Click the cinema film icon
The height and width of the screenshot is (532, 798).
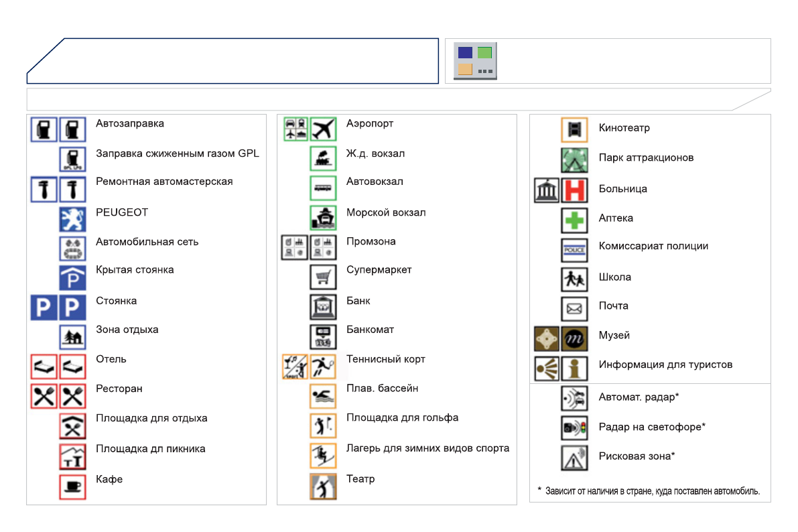tap(574, 129)
